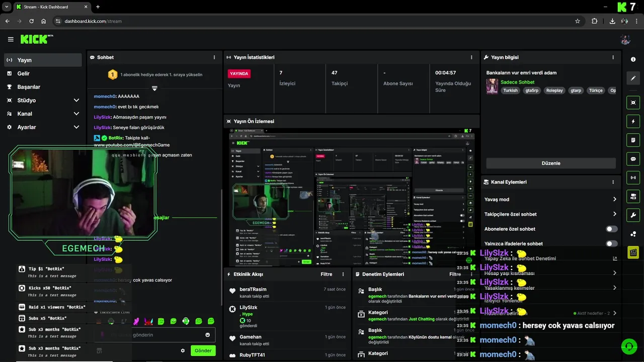Open the browser extensions puzzle icon
This screenshot has height=362, width=644.
(595, 21)
